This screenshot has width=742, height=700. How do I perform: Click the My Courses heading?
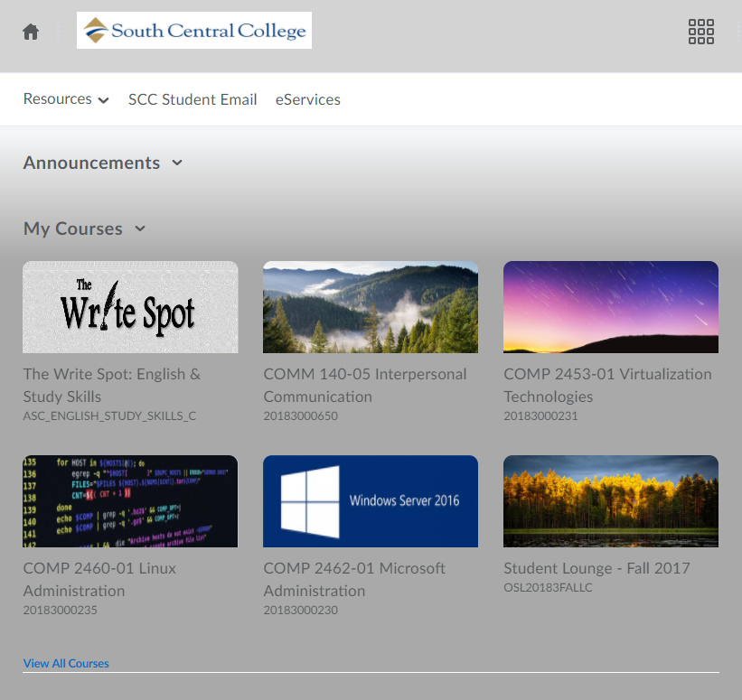[x=73, y=229]
